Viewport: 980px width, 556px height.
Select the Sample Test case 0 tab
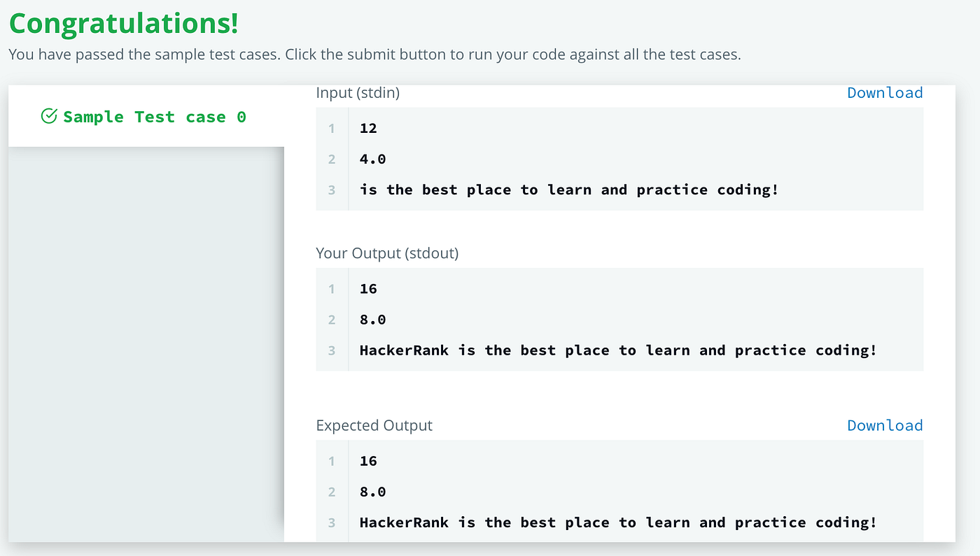[x=154, y=117]
